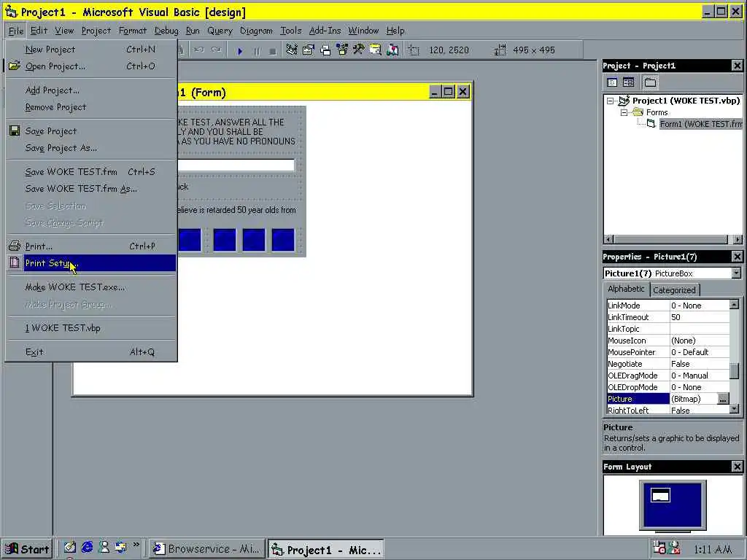Choose Exit from File menu
The image size is (747, 560).
click(90, 352)
